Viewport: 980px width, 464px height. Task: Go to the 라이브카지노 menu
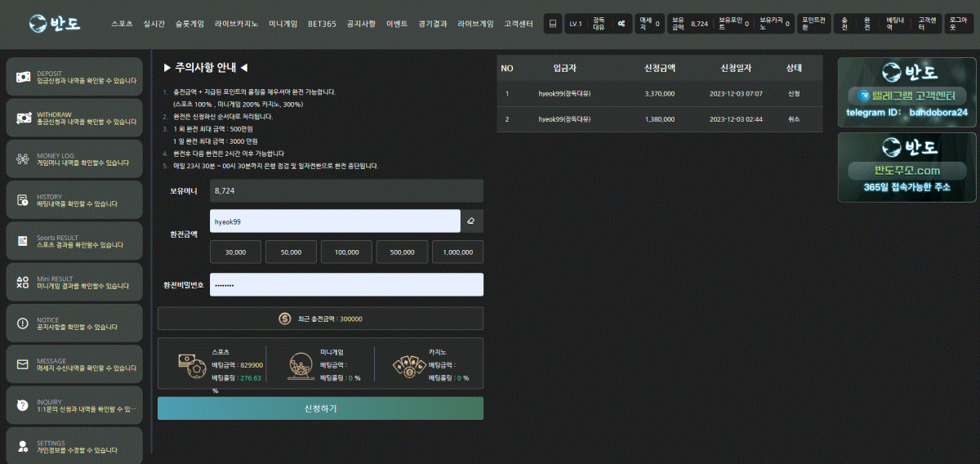coord(236,24)
